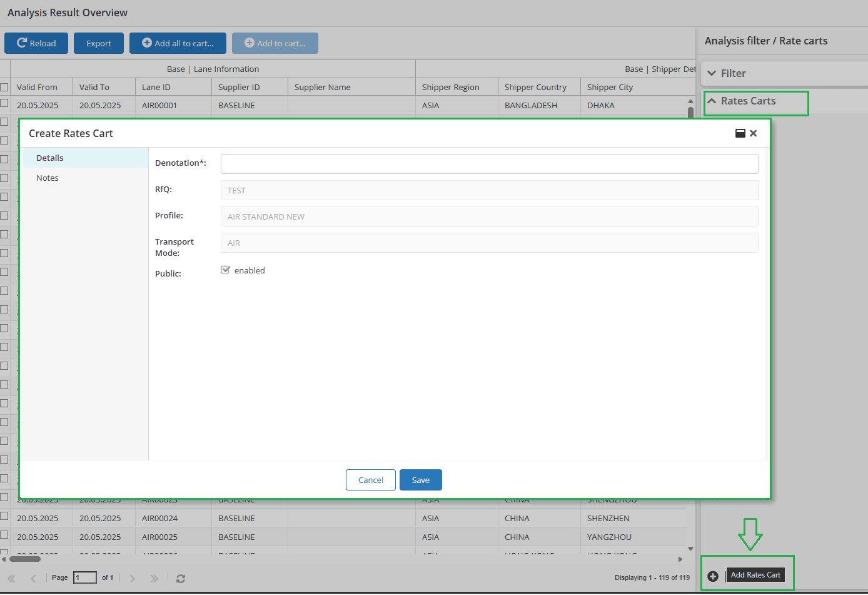Screen dimensions: 868x595
Task: Click the Profile field AIR STANDARD NEW
Action: tap(490, 216)
